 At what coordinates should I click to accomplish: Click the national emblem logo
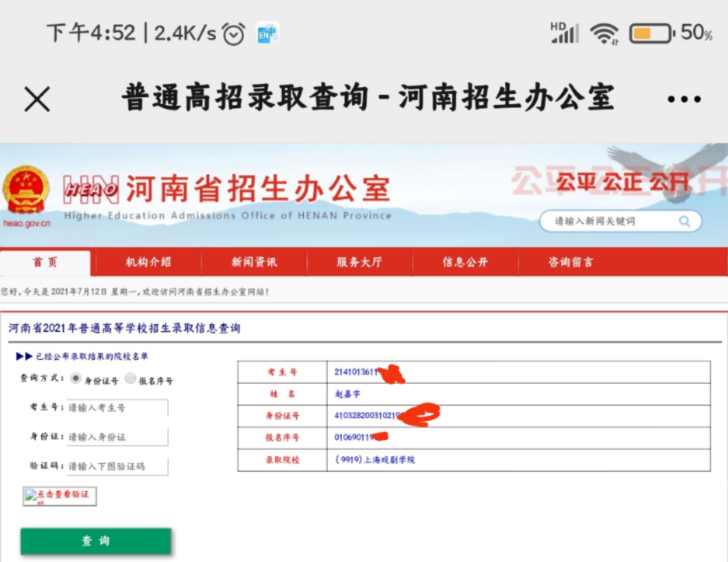tap(25, 190)
